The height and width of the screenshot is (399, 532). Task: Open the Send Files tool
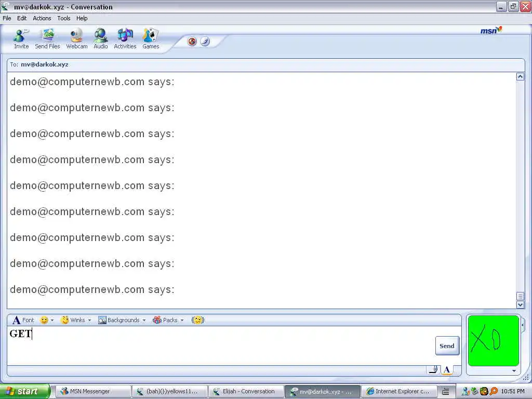click(x=47, y=38)
